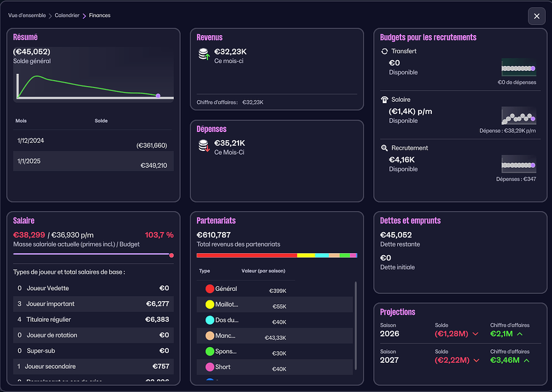Select the 1/1/2025 balance row
Screen dimensions: 552x392
(93, 161)
